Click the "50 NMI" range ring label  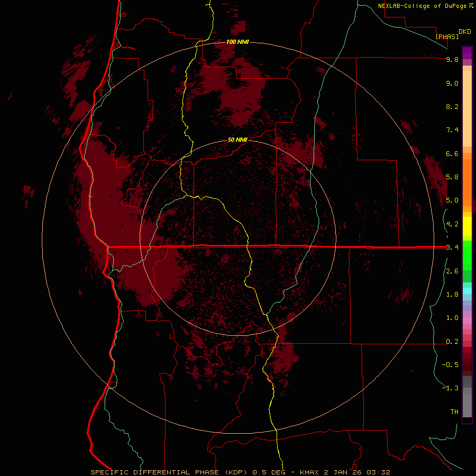237,140
